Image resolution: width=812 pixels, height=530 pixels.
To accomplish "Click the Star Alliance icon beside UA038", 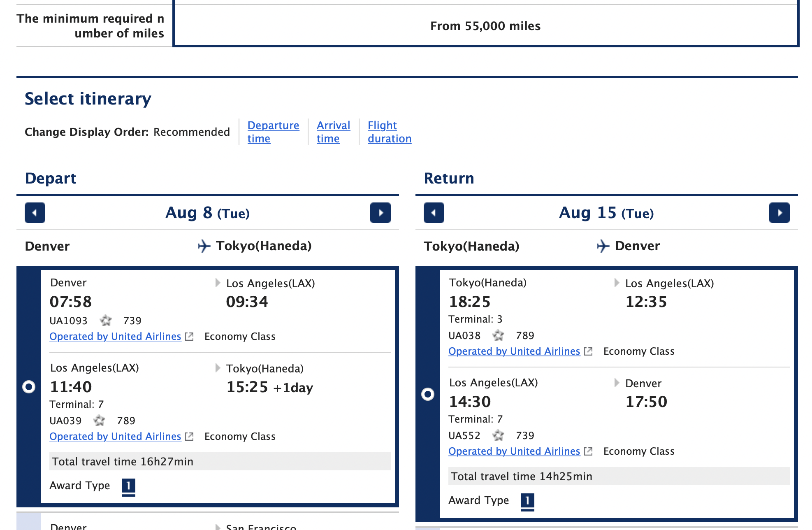I will (x=498, y=335).
